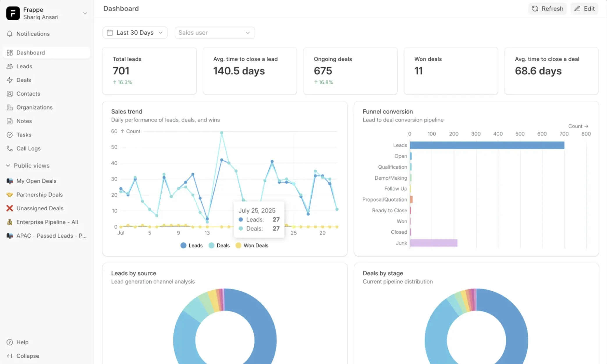607x364 pixels.
Task: Click the Avg. time to close a deal card
Action: pyautogui.click(x=551, y=71)
